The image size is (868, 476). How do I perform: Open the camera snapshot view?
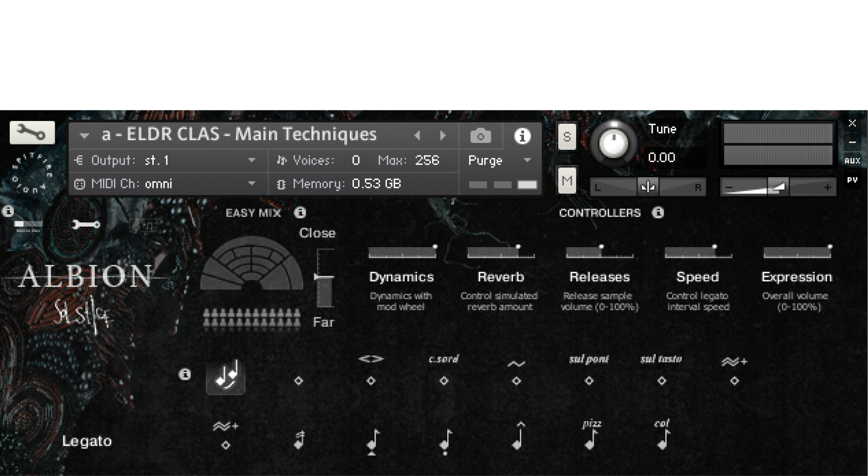[480, 136]
